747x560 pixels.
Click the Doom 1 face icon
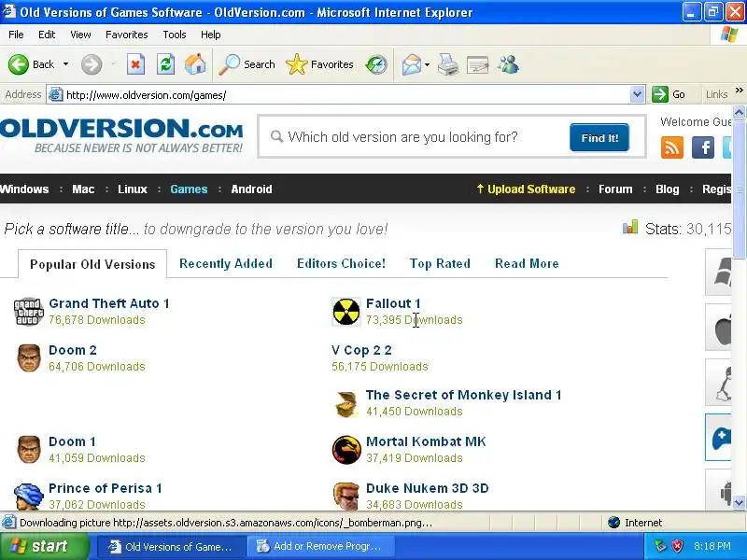29,450
